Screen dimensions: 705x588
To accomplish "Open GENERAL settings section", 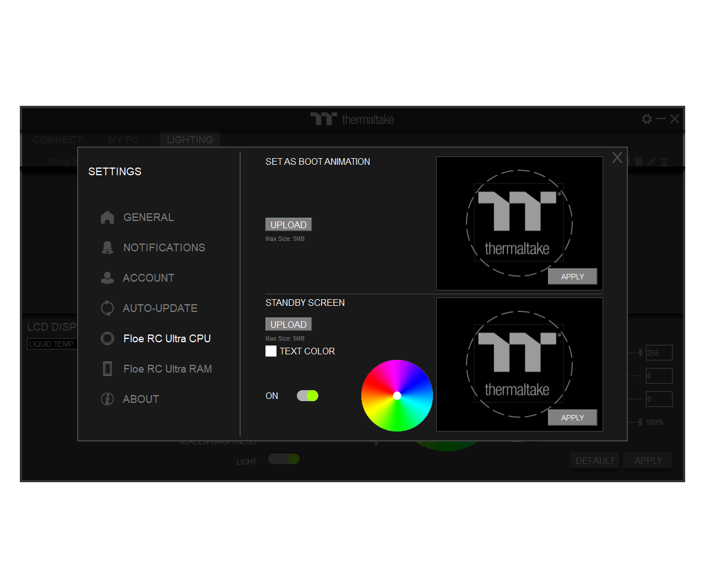I will pos(149,217).
